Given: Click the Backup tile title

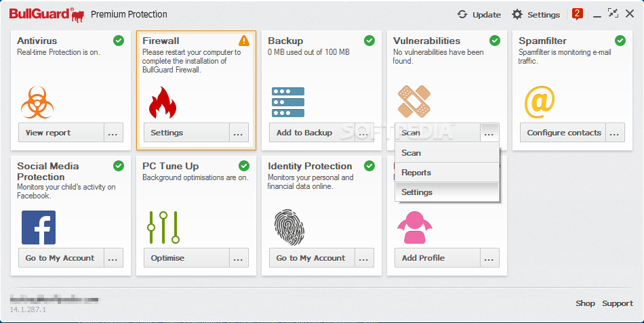Looking at the screenshot, I should (x=285, y=41).
